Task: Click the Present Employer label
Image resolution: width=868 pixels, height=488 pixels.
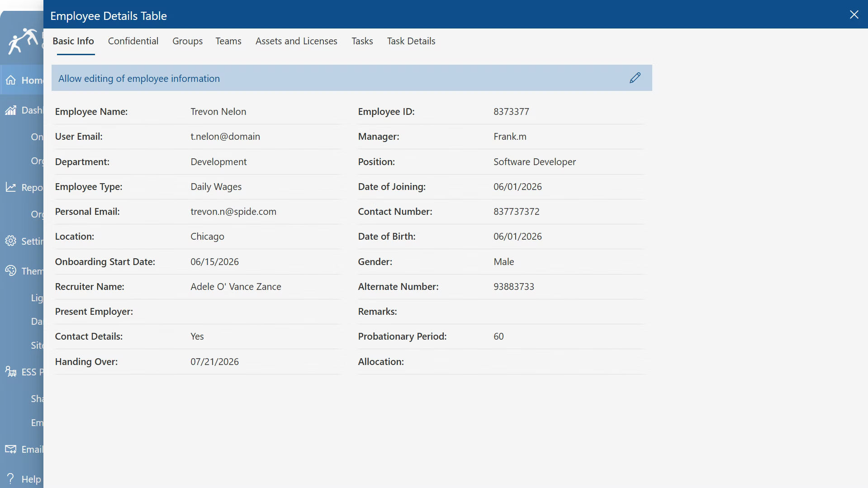Action: tap(94, 312)
